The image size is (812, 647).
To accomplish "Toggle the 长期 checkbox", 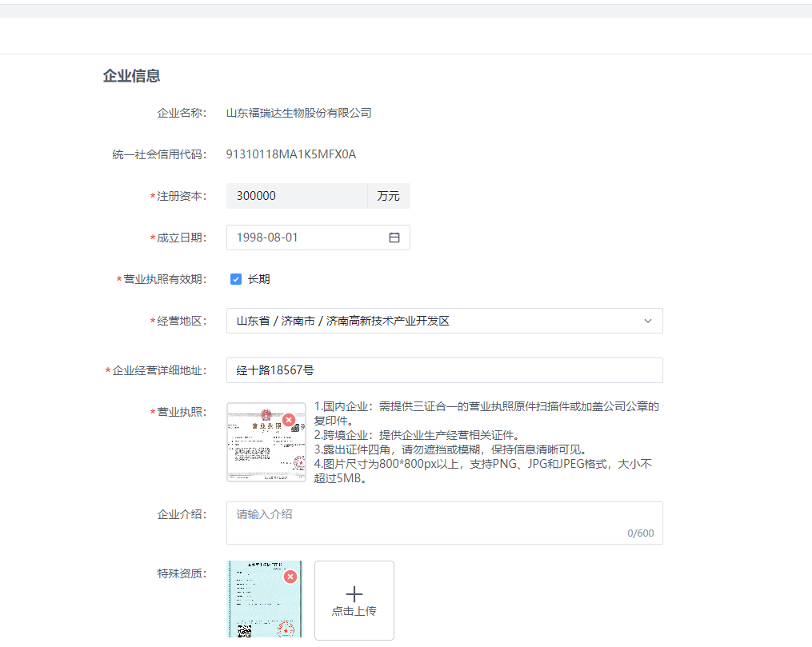I will coord(236,279).
